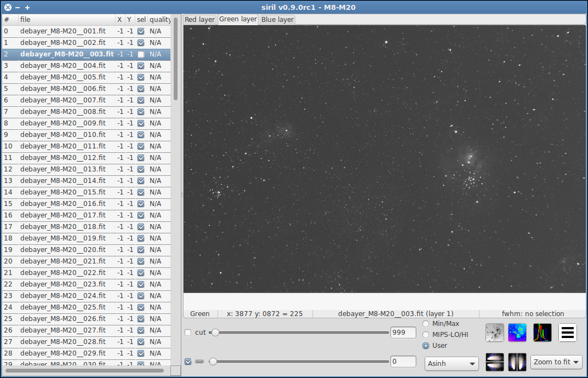Click the quality column header
This screenshot has width=588, height=378.
tap(159, 20)
